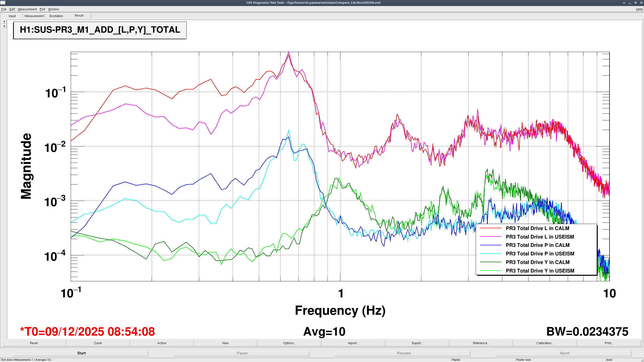Click the Options... button
The width and height of the screenshot is (644, 362).
coord(289,343)
